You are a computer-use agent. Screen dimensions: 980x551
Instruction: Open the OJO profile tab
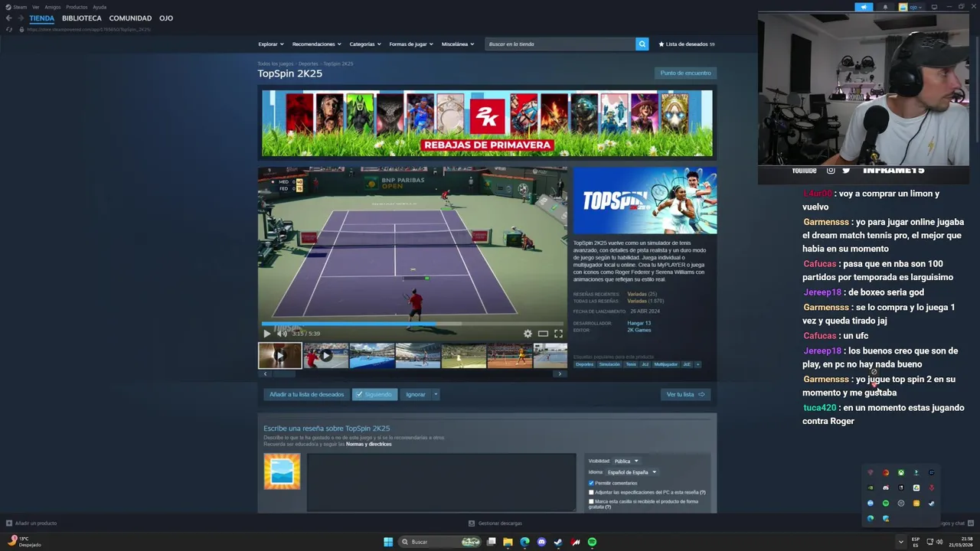166,18
